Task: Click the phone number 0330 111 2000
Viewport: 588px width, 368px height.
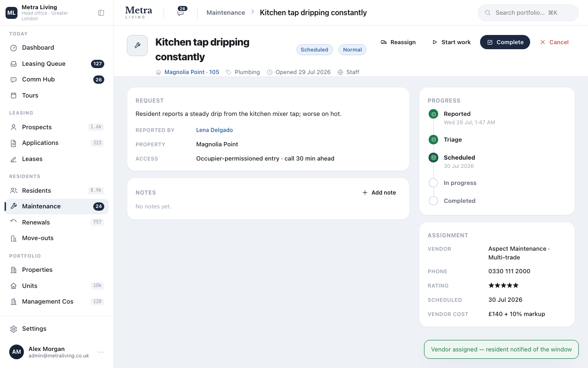Action: (509, 271)
